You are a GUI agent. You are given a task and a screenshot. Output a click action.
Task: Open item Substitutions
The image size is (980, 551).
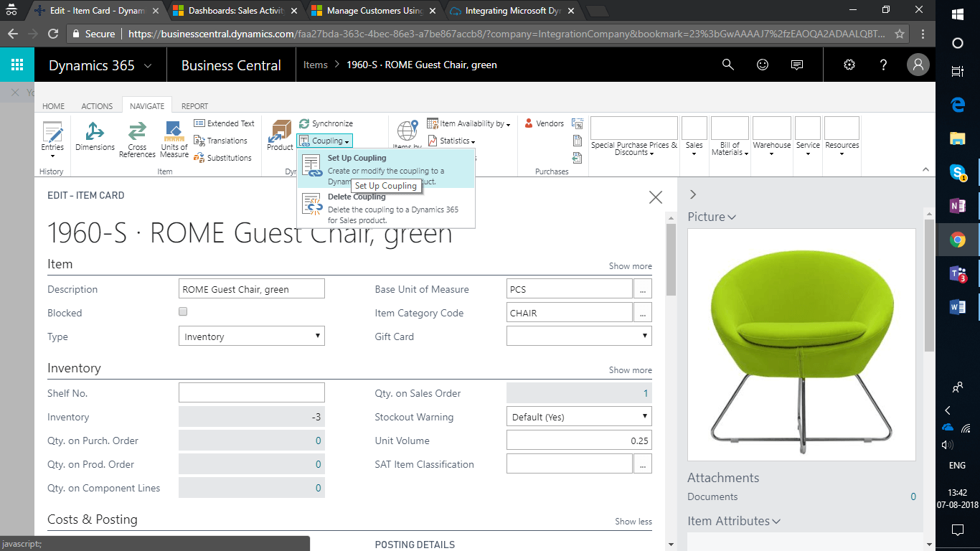[222, 158]
